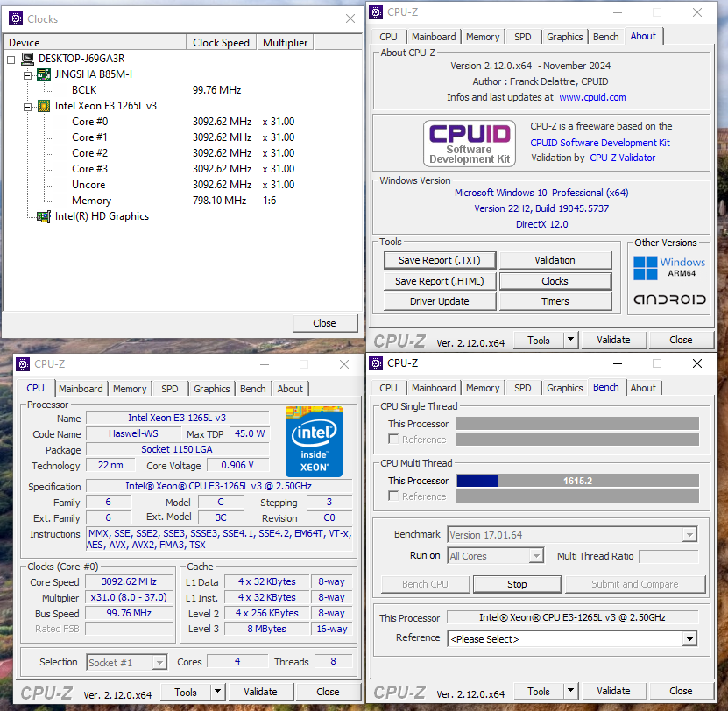
Task: Click the multi thread progress bar showing 1615.2
Action: [x=577, y=481]
